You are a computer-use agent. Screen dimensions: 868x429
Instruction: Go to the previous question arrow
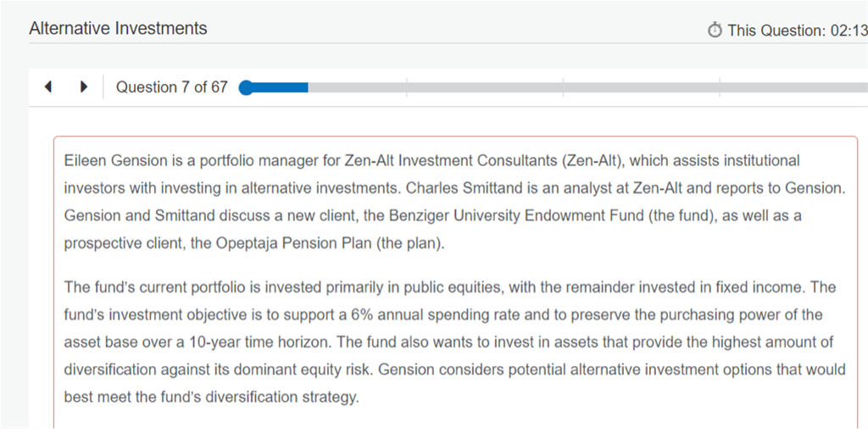click(48, 87)
